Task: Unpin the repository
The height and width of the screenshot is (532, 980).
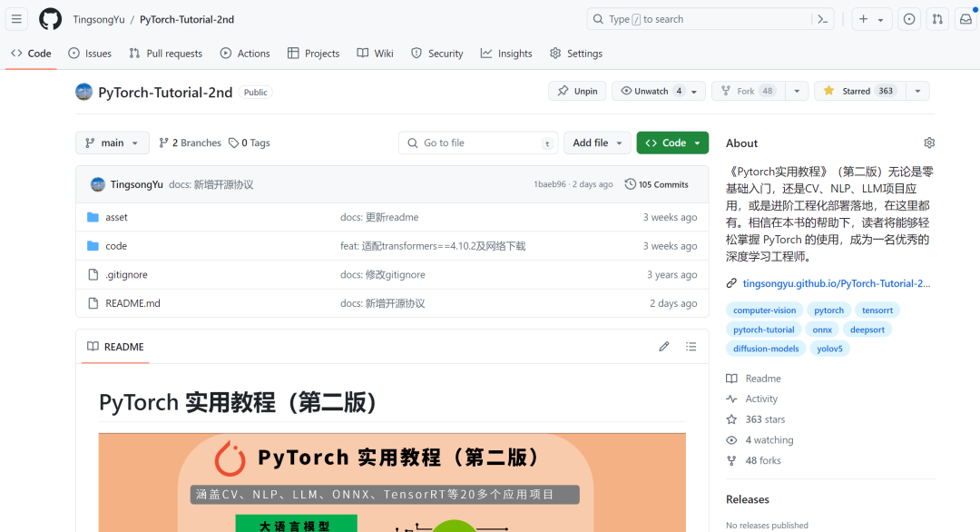Action: click(577, 91)
